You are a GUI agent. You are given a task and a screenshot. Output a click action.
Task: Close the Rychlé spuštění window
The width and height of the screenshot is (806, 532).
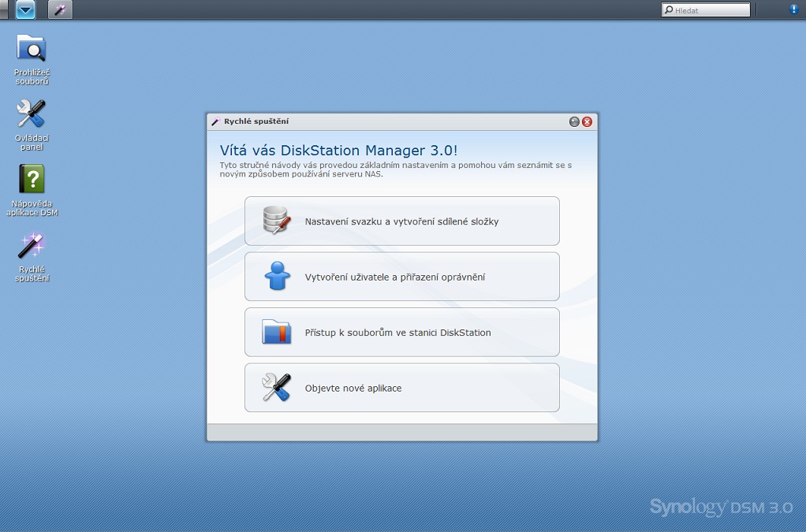tap(587, 121)
